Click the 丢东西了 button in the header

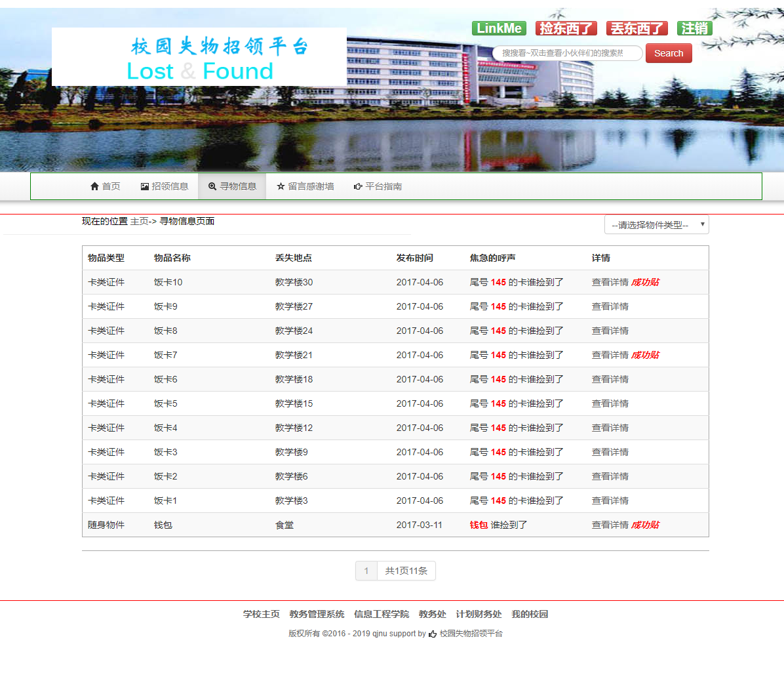click(x=637, y=28)
